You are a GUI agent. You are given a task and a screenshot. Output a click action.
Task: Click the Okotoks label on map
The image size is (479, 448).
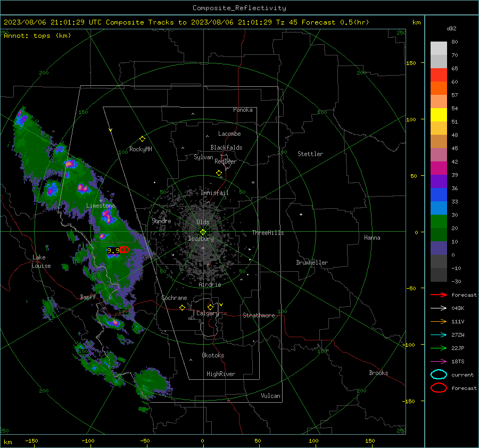[212, 355]
